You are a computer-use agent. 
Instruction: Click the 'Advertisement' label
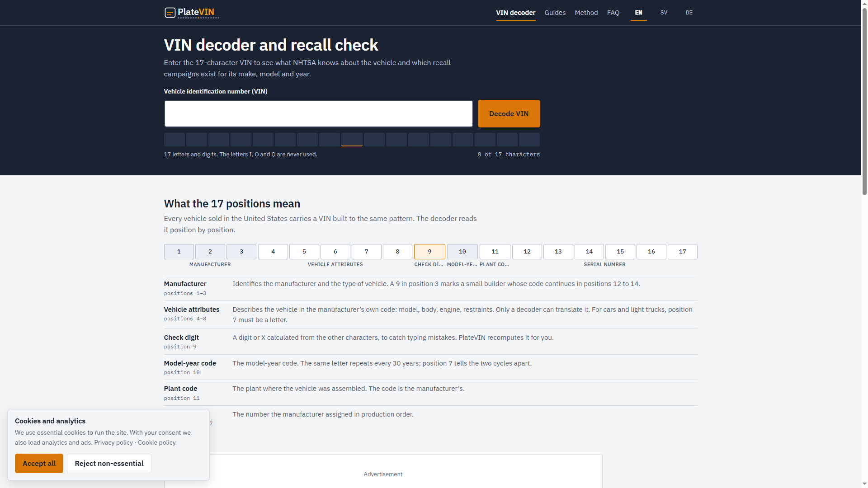tap(383, 474)
